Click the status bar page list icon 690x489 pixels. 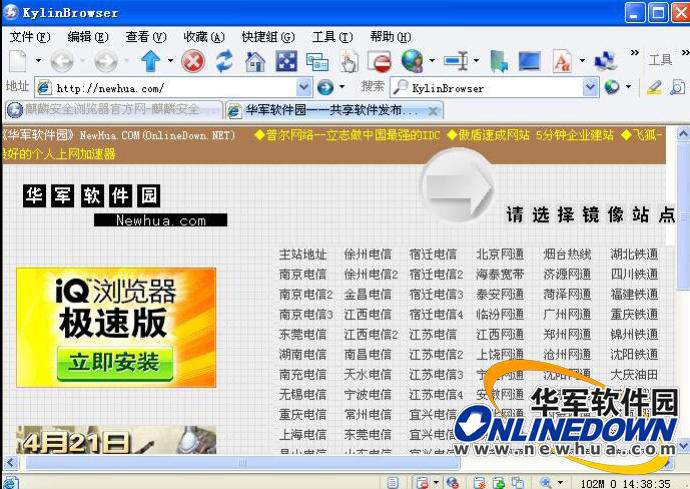click(x=393, y=482)
